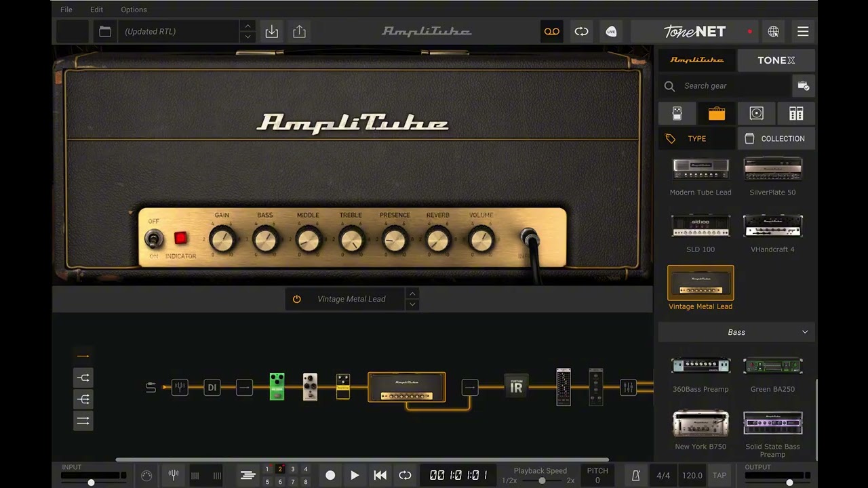
Task: Open Live mode icon
Action: tap(611, 31)
